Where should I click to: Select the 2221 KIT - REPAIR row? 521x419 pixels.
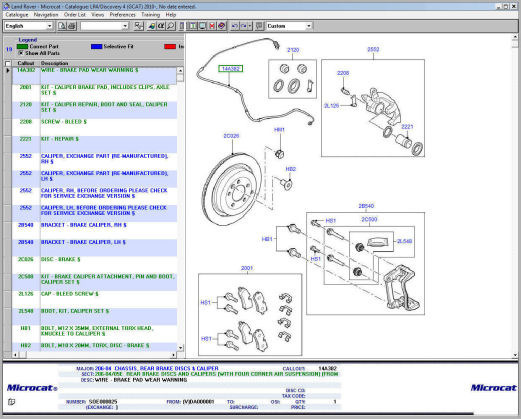(95, 144)
